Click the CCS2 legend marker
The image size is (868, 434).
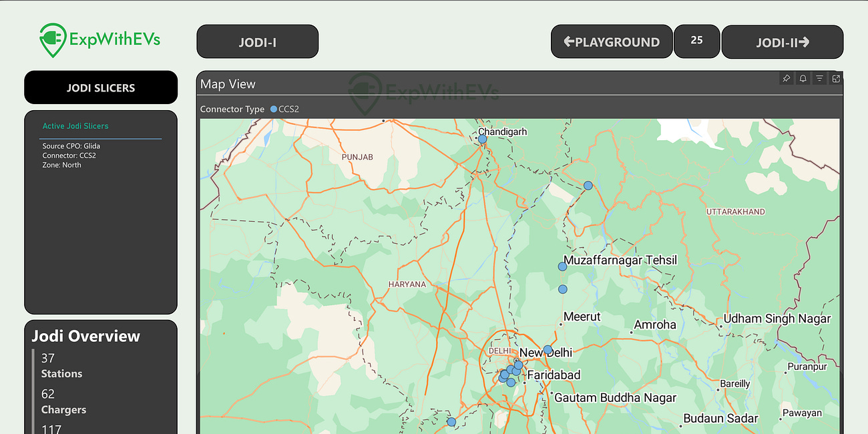274,109
